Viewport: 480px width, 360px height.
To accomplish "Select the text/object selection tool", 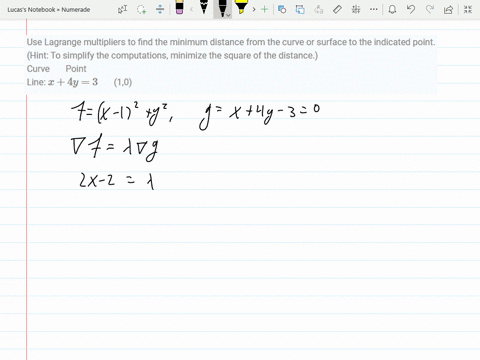I will click(122, 9).
